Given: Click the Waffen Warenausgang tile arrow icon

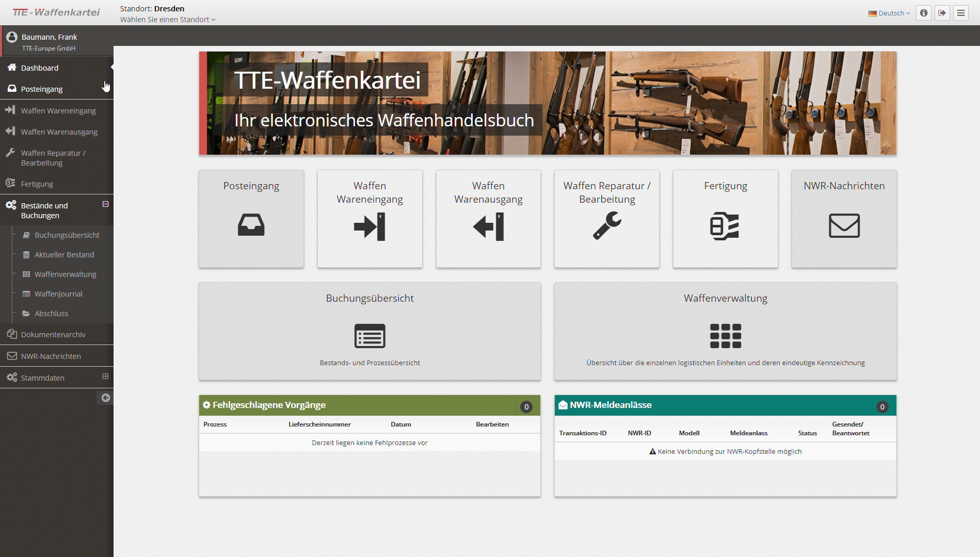Looking at the screenshot, I should (x=488, y=226).
